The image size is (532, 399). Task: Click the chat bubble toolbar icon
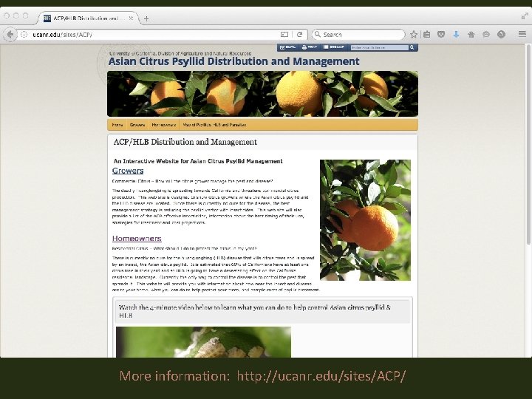486,34
